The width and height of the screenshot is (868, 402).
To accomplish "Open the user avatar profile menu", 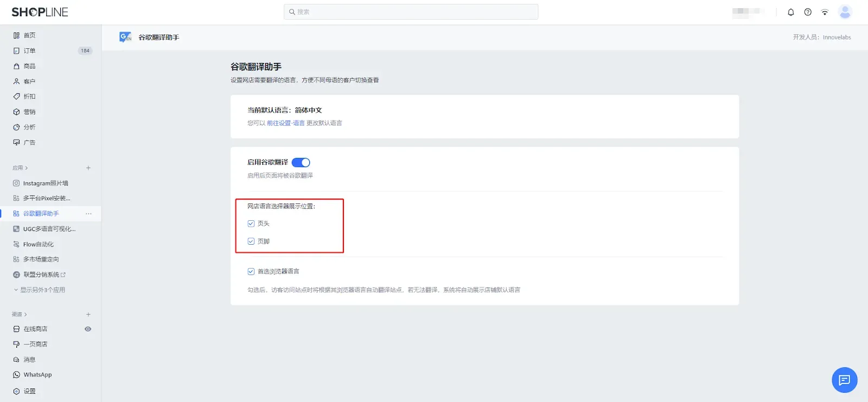I will point(845,12).
